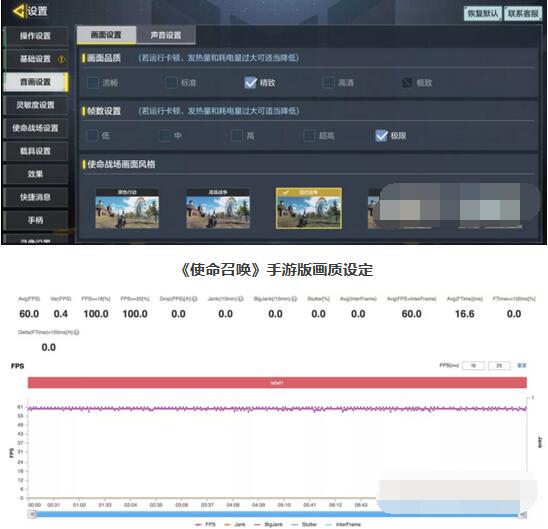Open 灵敏度设置 in the sidebar
This screenshot has height=529, width=548.
(x=35, y=105)
